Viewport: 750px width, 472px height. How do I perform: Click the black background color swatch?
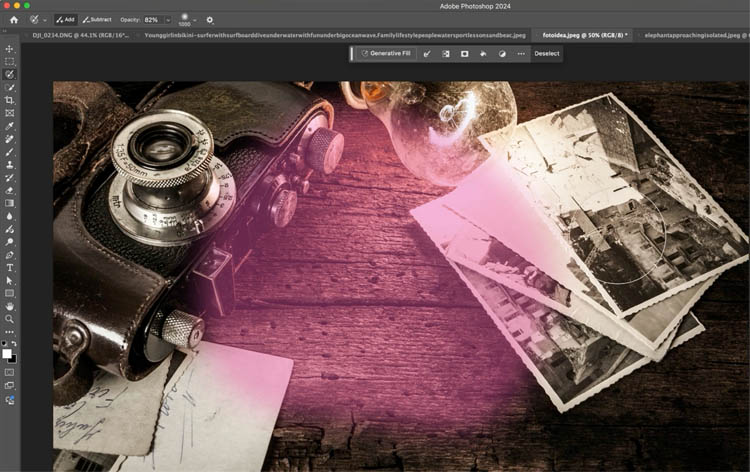tap(13, 360)
